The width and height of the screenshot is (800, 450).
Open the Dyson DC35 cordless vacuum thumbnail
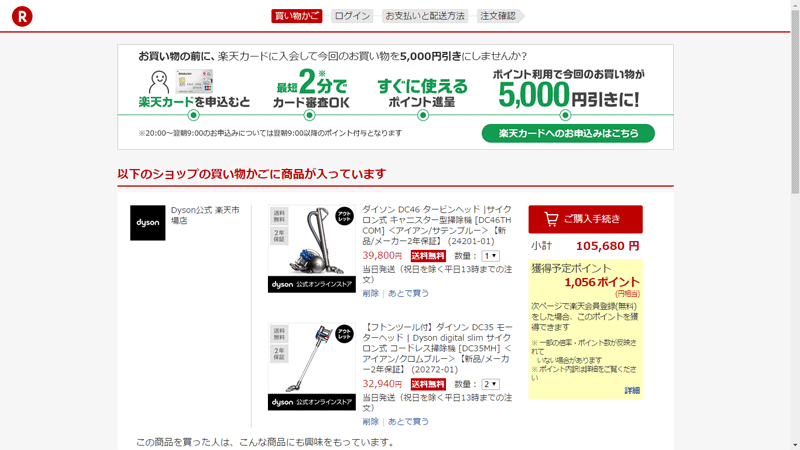312,366
